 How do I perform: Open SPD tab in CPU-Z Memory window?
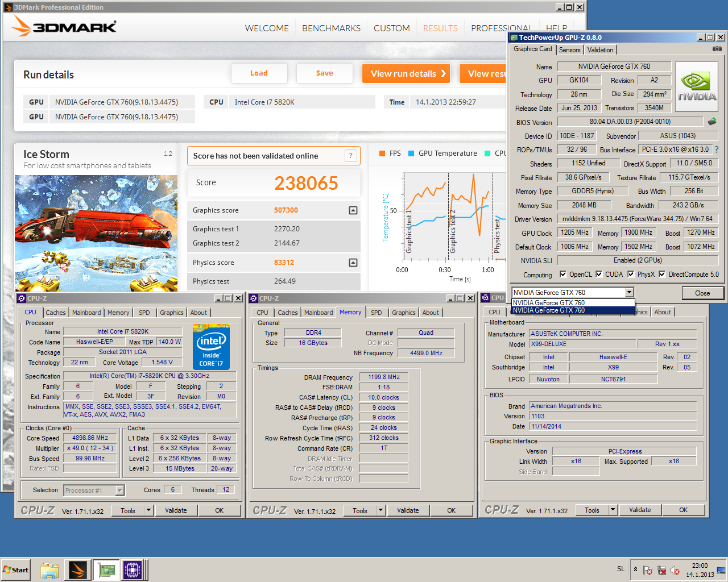pyautogui.click(x=377, y=313)
